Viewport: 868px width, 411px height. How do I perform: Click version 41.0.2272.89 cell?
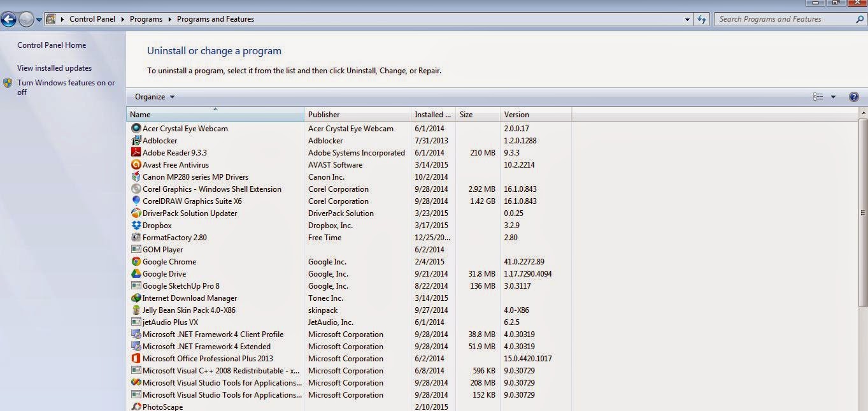(524, 262)
